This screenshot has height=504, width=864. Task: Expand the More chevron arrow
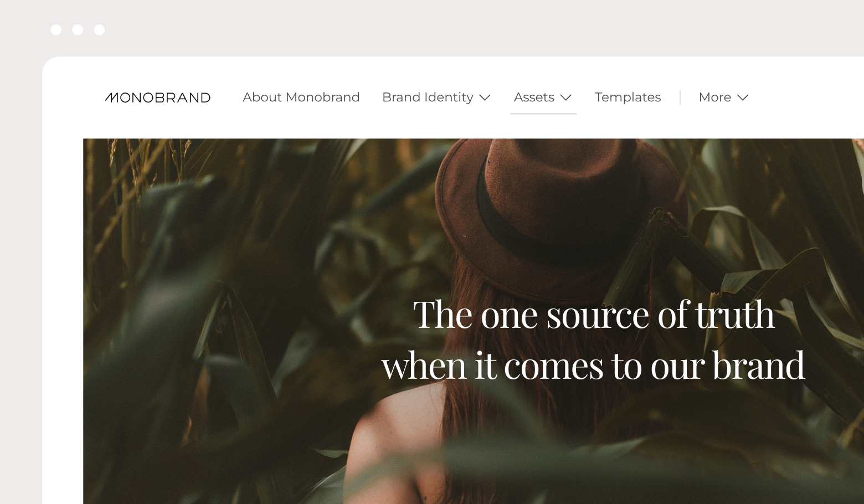tap(743, 97)
